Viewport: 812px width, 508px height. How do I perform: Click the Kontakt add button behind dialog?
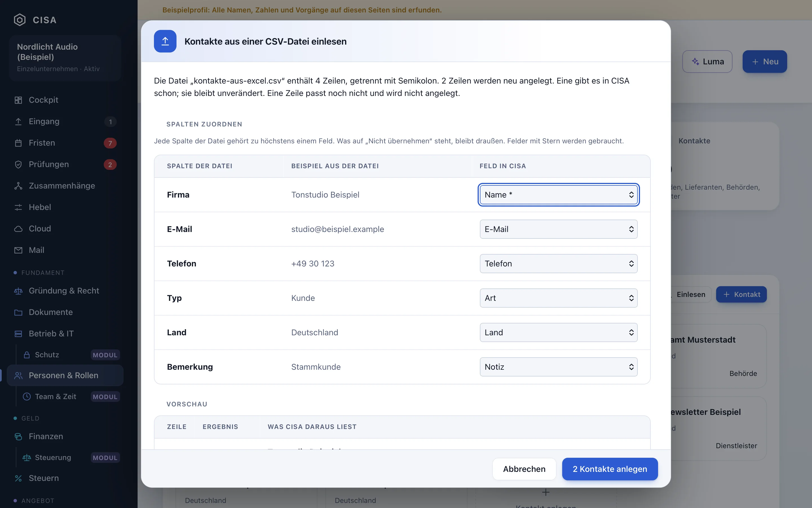741,294
